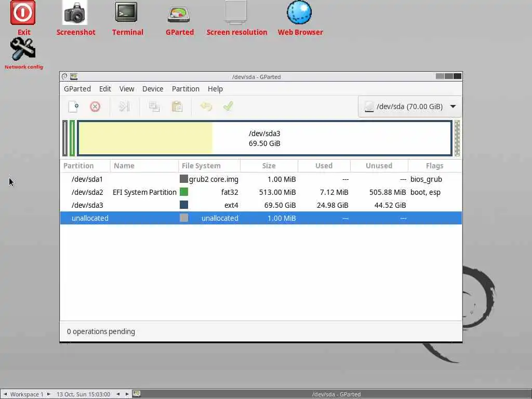Screen dimensions: 532x399
Task: Select the unallocated partition row
Action: pyautogui.click(x=261, y=218)
